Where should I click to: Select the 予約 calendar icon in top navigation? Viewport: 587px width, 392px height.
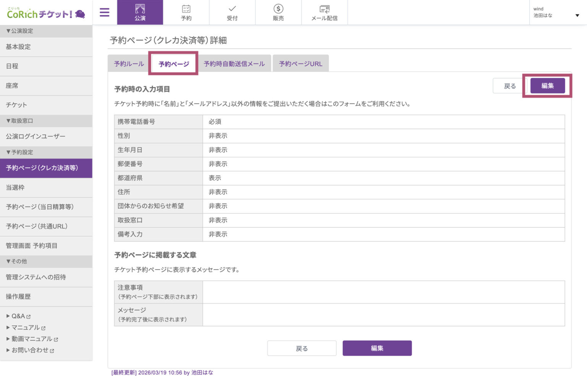tap(186, 12)
